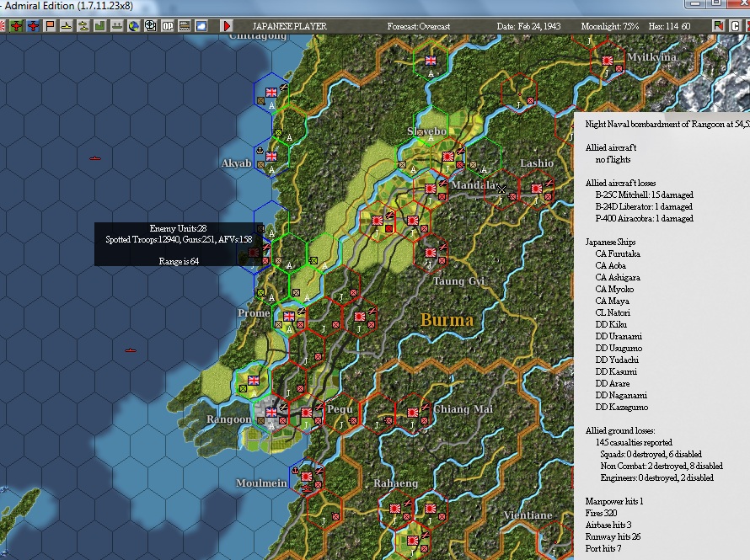Click the globe toolbar icon
750x560 pixels.
(x=133, y=26)
